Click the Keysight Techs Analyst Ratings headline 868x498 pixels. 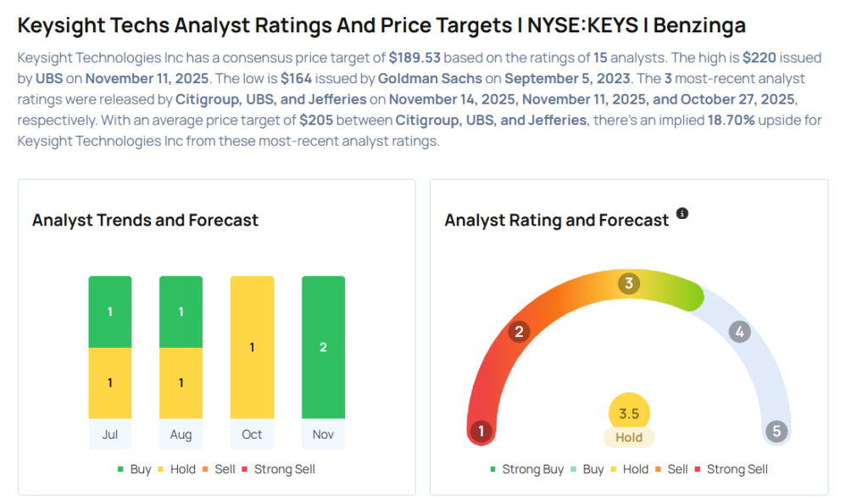[x=381, y=25]
